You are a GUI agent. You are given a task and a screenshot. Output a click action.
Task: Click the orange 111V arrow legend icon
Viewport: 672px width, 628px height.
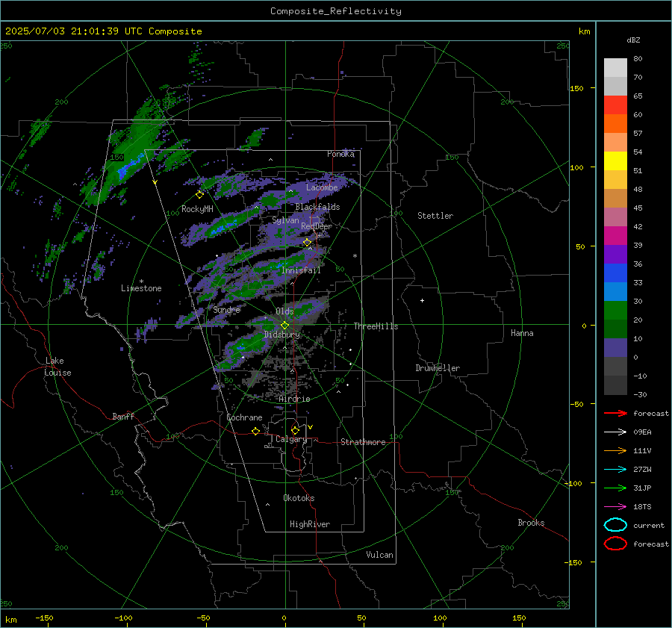(615, 450)
